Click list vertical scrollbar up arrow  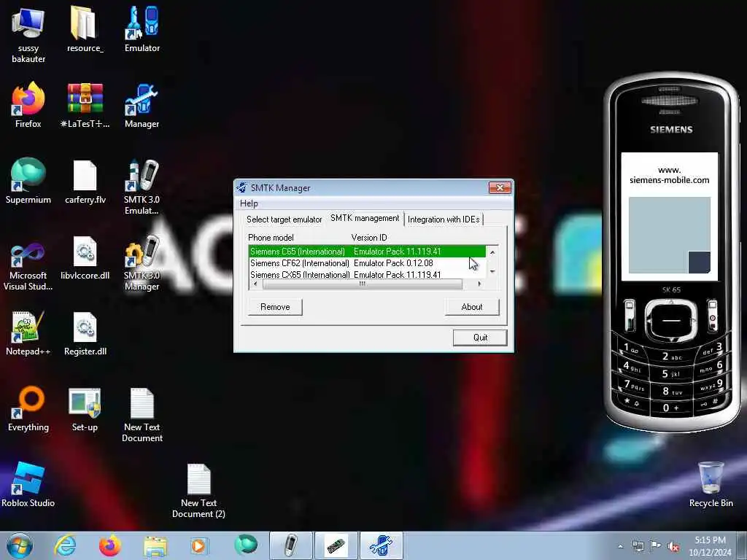[x=492, y=252]
